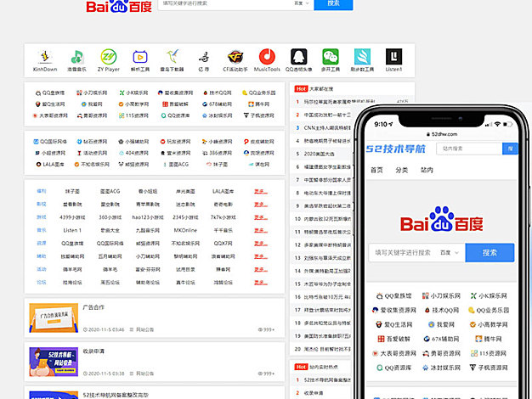This screenshot has width=532, height=399.
Task: Switch to the 首页 tab on the phone
Action: pos(376,170)
